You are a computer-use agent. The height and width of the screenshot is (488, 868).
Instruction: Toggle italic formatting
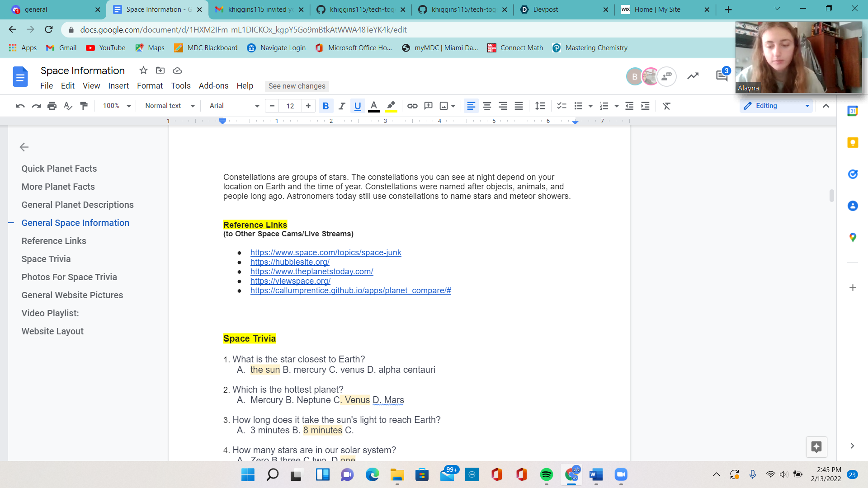(342, 106)
